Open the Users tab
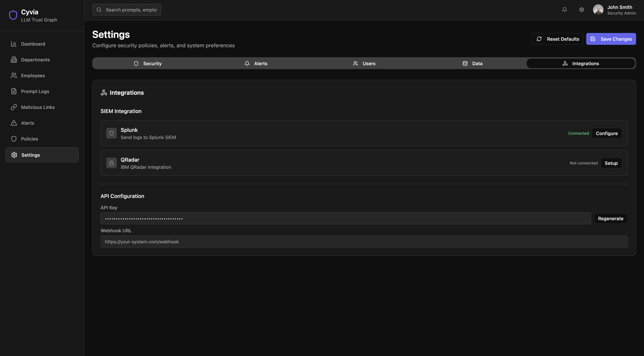 coord(364,63)
